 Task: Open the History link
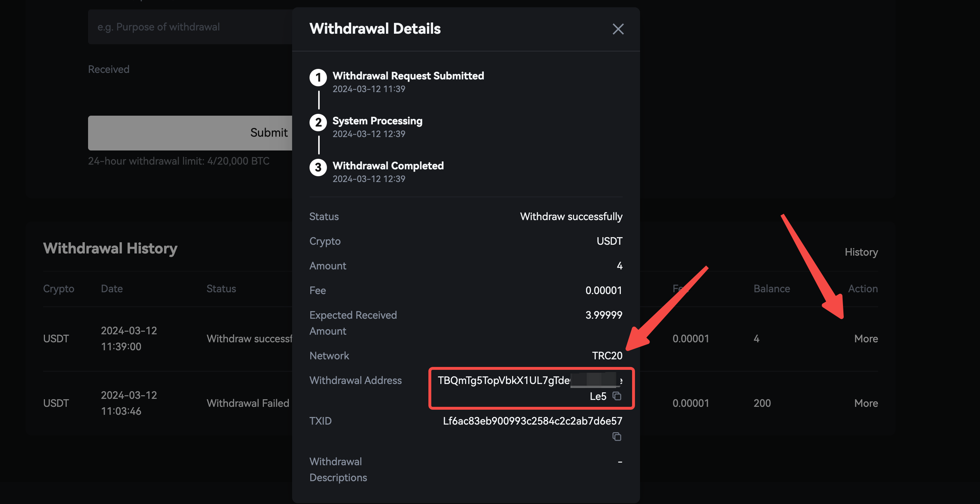point(861,252)
